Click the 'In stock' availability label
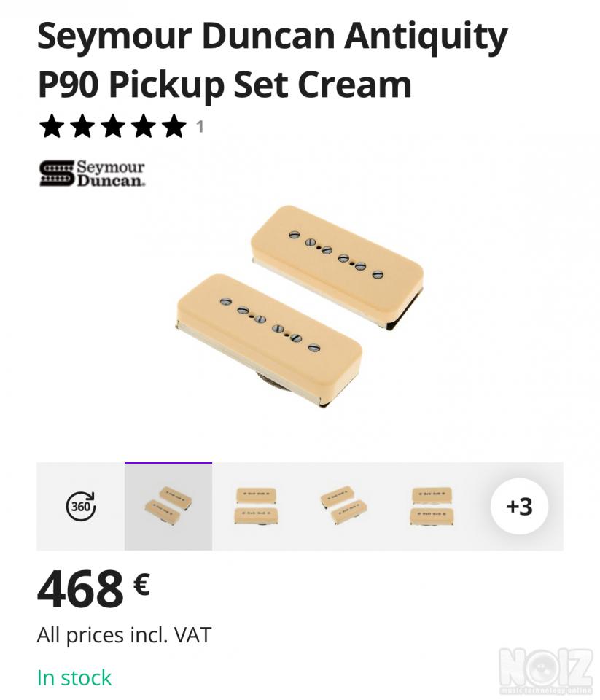600x700 pixels. click(74, 677)
